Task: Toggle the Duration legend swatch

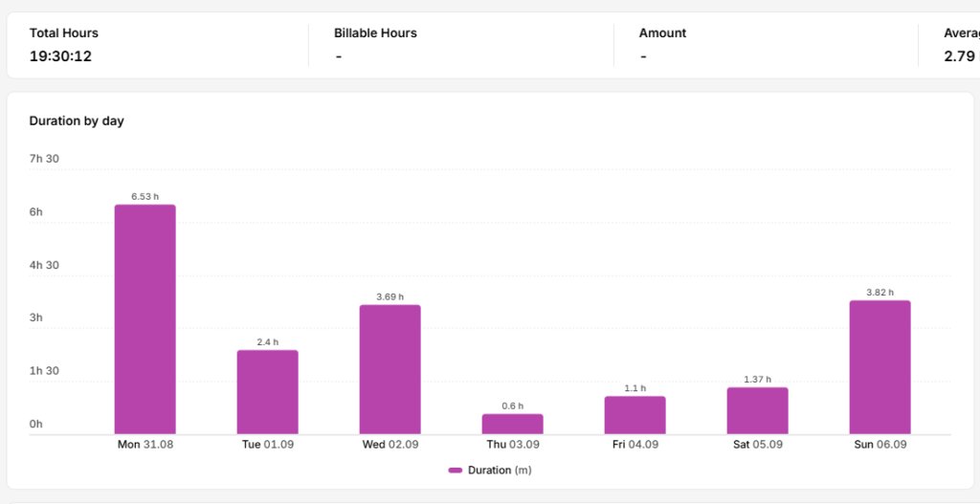Action: coord(455,471)
